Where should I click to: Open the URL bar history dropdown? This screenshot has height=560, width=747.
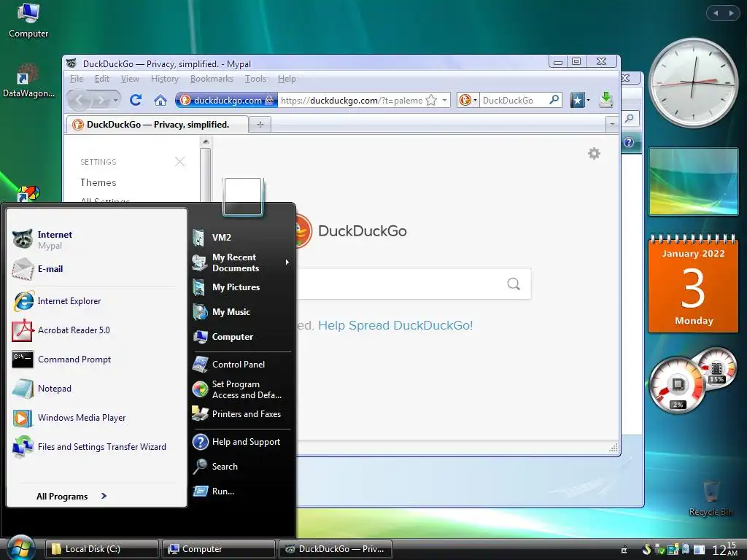coord(444,100)
